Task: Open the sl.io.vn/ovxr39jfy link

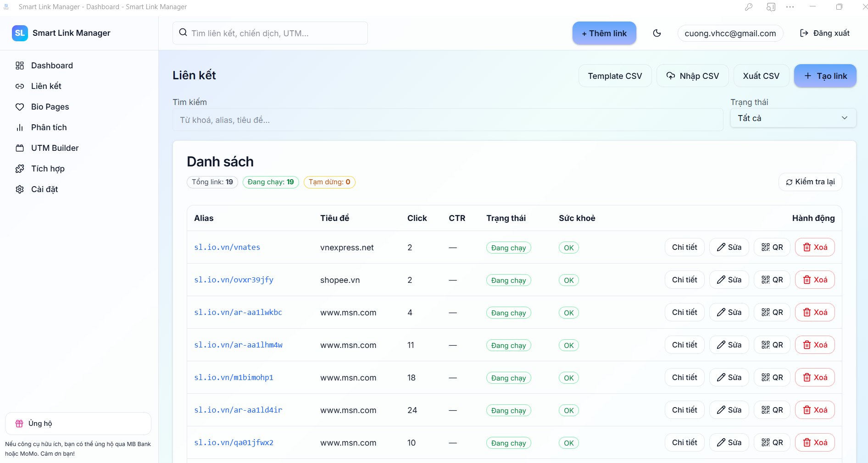Action: pyautogui.click(x=234, y=280)
